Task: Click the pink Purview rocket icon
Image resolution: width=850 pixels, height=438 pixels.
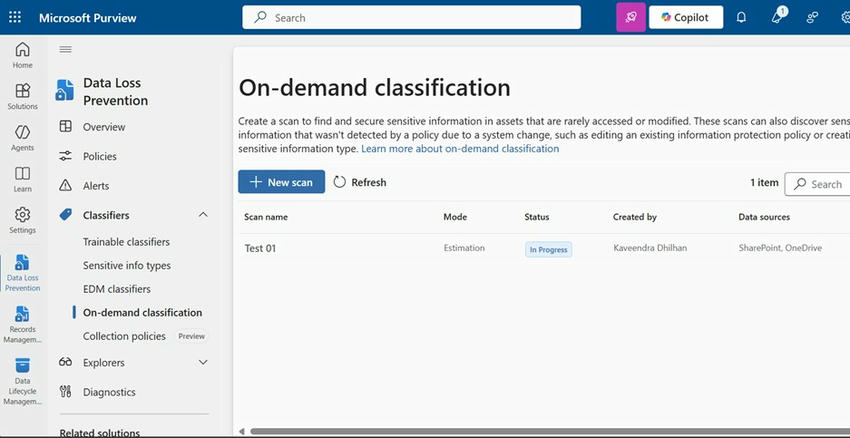Action: (631, 17)
